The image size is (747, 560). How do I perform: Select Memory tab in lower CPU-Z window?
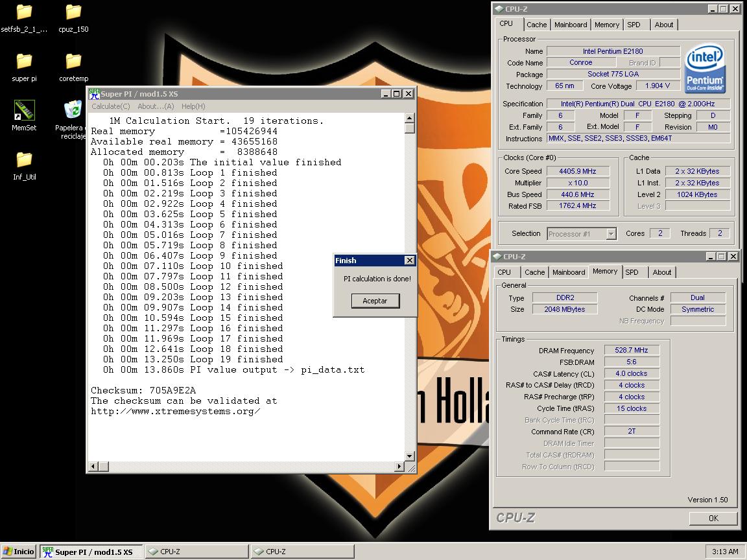[605, 272]
